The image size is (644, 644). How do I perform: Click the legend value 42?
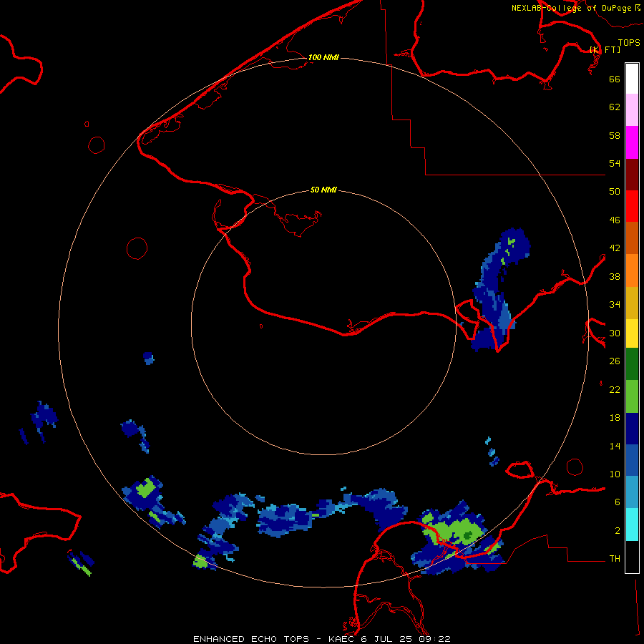[615, 248]
